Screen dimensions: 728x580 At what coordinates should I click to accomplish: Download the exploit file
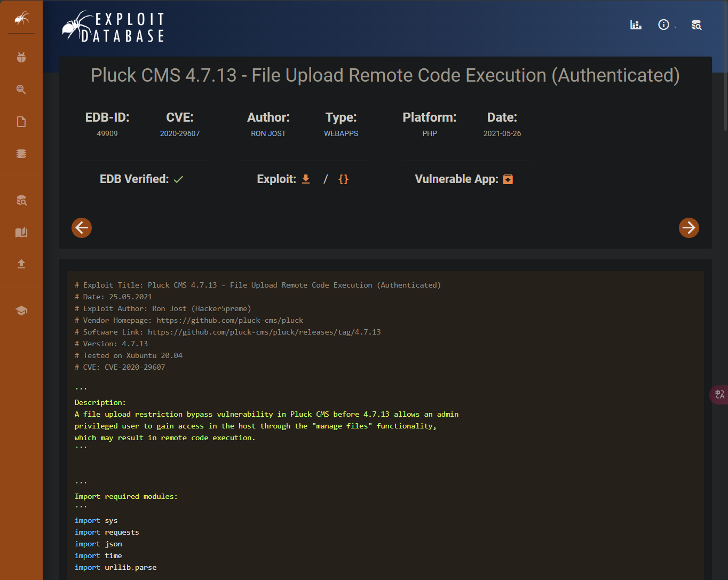(x=306, y=179)
